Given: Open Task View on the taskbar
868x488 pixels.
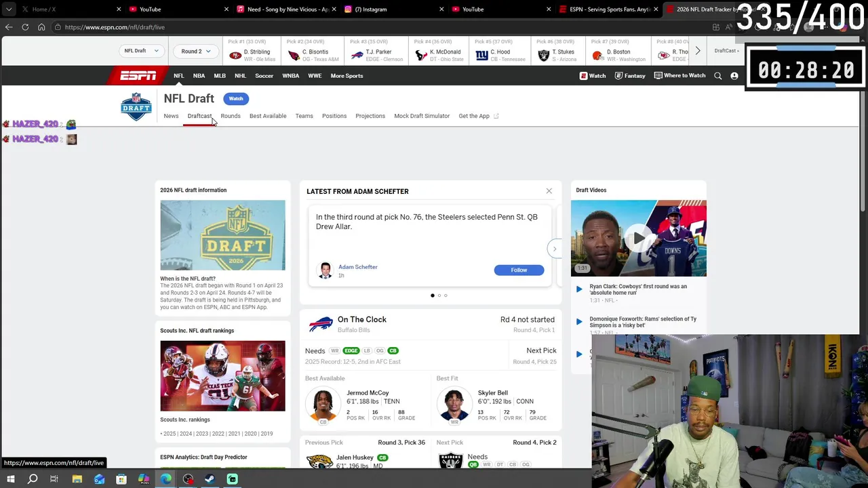Looking at the screenshot, I should click(x=54, y=479).
